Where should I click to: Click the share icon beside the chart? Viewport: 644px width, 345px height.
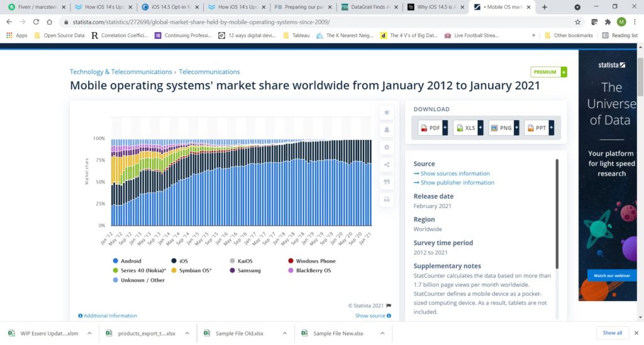pyautogui.click(x=386, y=165)
